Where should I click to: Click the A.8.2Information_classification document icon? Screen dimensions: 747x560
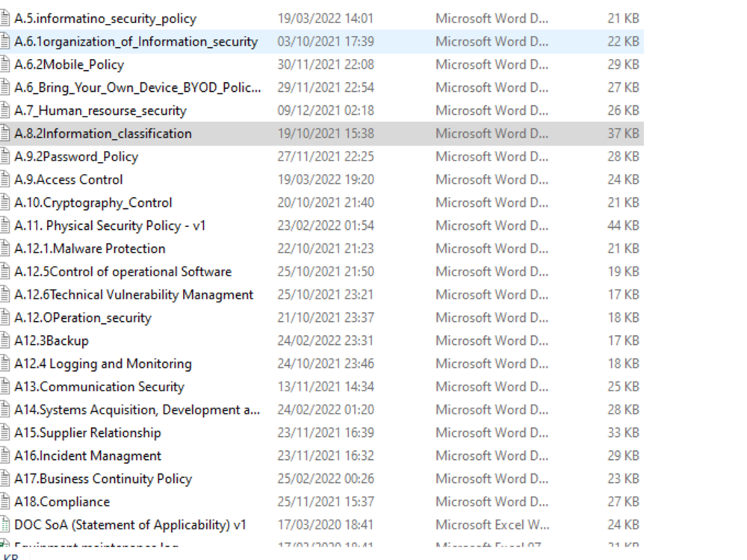pos(4,134)
